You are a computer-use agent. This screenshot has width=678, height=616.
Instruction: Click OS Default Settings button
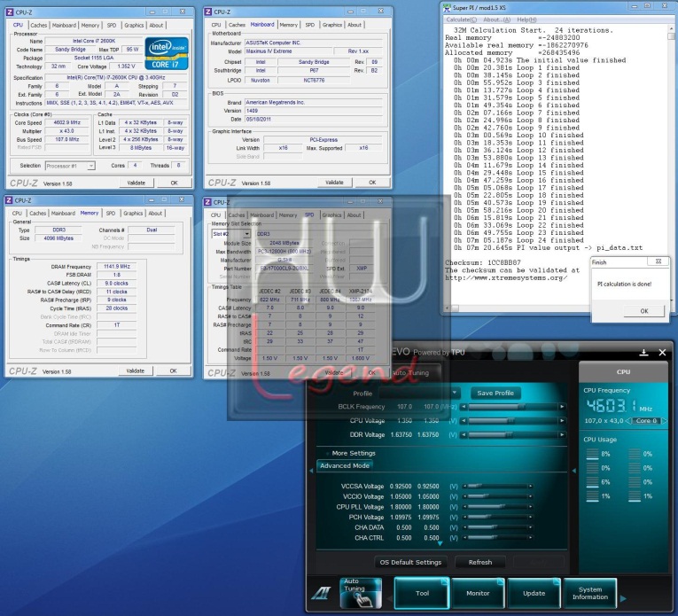click(x=410, y=562)
